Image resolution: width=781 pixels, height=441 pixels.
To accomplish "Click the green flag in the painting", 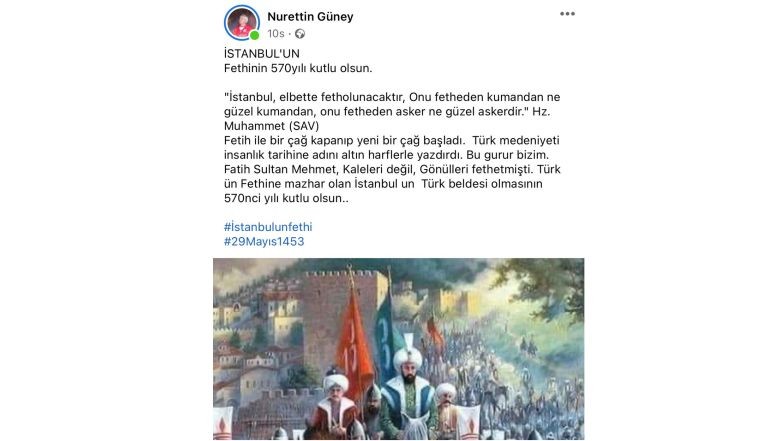I will point(387,339).
